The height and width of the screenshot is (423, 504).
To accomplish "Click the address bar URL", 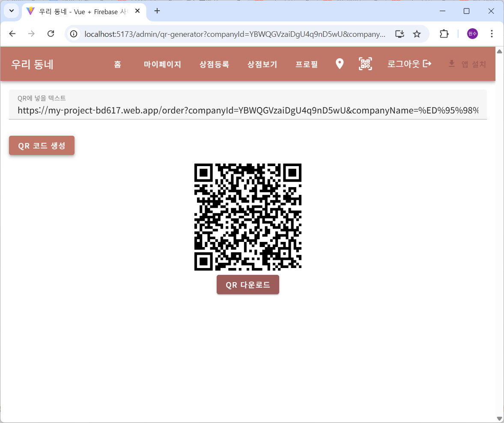I will click(235, 34).
